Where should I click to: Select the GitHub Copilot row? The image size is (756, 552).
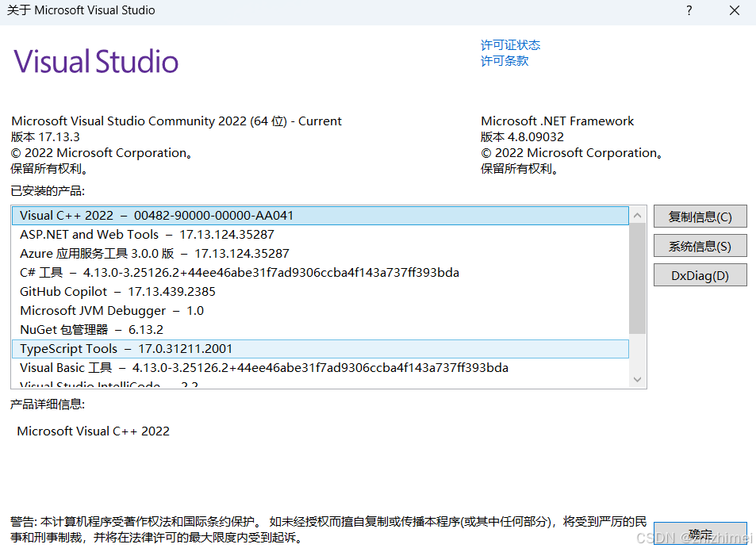click(x=320, y=292)
